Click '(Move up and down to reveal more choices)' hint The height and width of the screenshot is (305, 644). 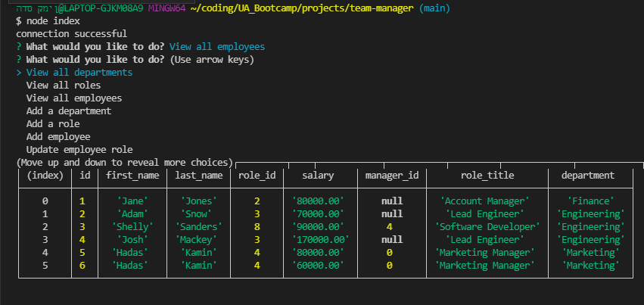124,163
